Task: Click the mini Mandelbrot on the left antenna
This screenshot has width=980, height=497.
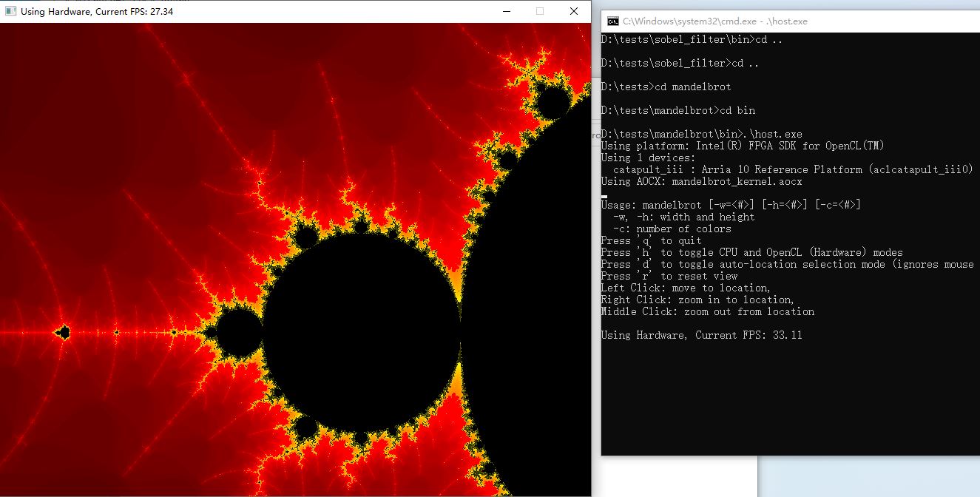Action: 64,333
